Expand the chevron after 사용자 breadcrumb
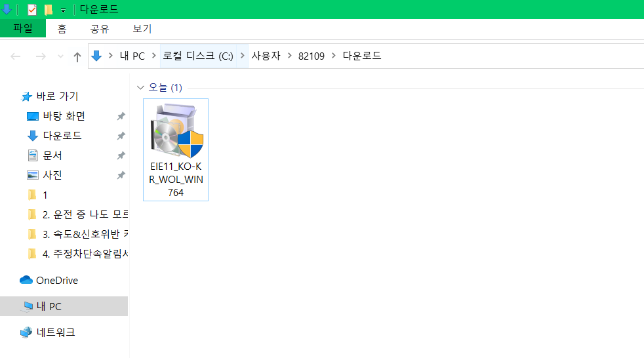 point(290,56)
